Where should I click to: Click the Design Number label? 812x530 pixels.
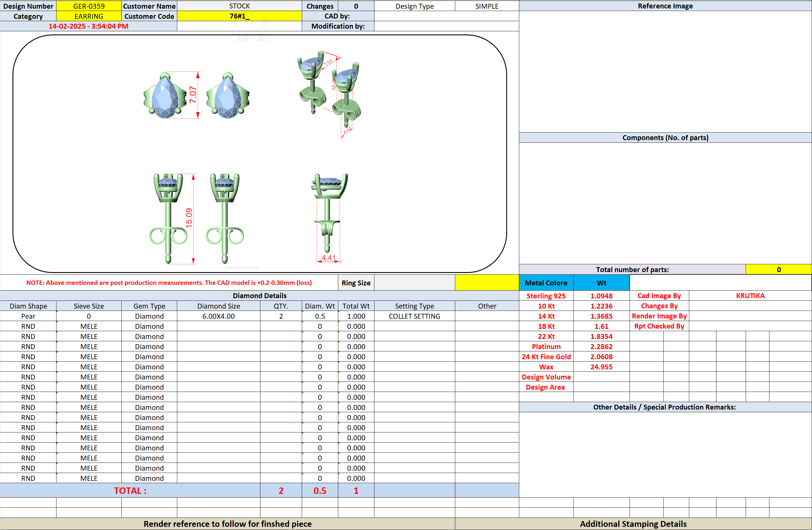(28, 6)
